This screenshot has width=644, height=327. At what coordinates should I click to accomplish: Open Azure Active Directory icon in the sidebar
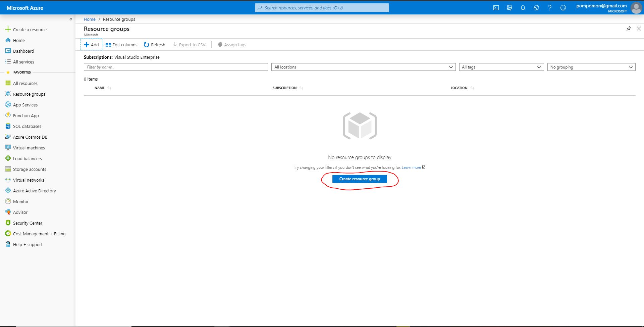[x=8, y=191]
